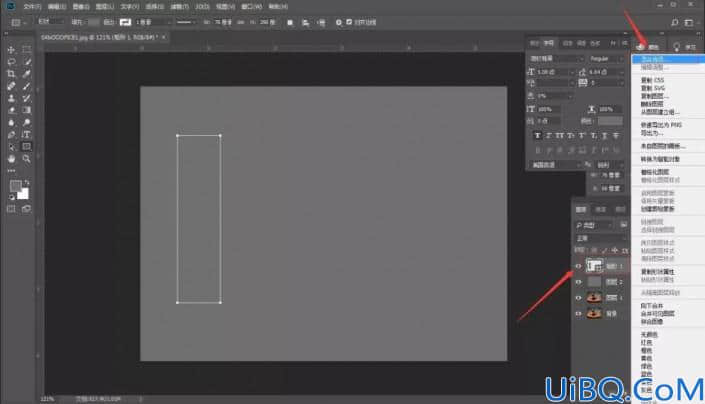This screenshot has height=404, width=705.
Task: Open the stroke color swatch in options bar
Action: 125,22
